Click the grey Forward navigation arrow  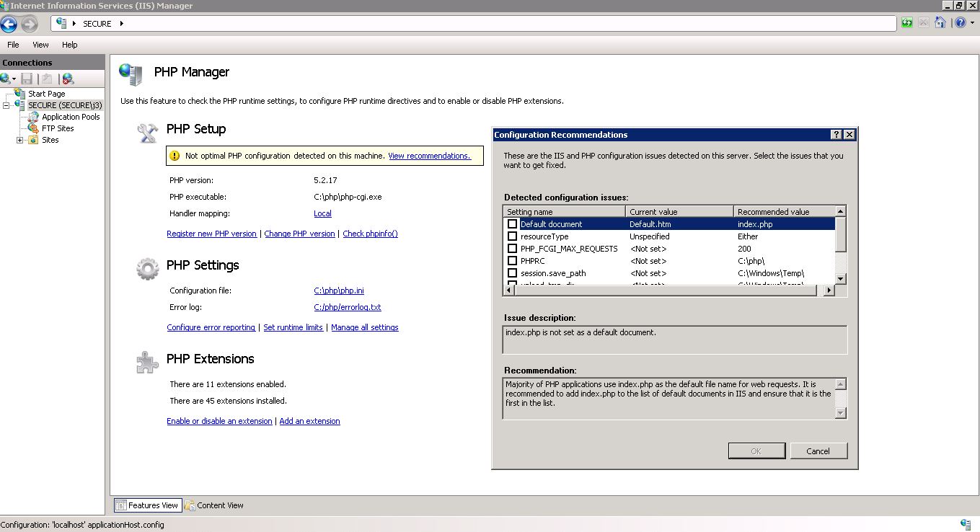(29, 24)
